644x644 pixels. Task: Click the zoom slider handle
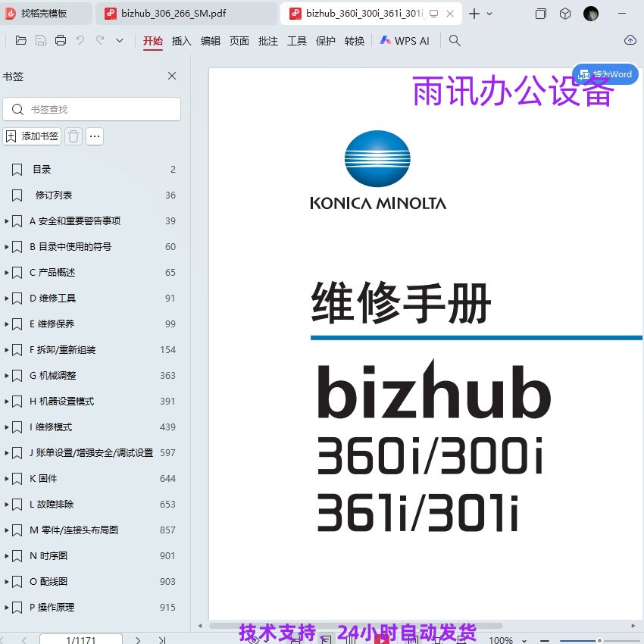pos(599,640)
